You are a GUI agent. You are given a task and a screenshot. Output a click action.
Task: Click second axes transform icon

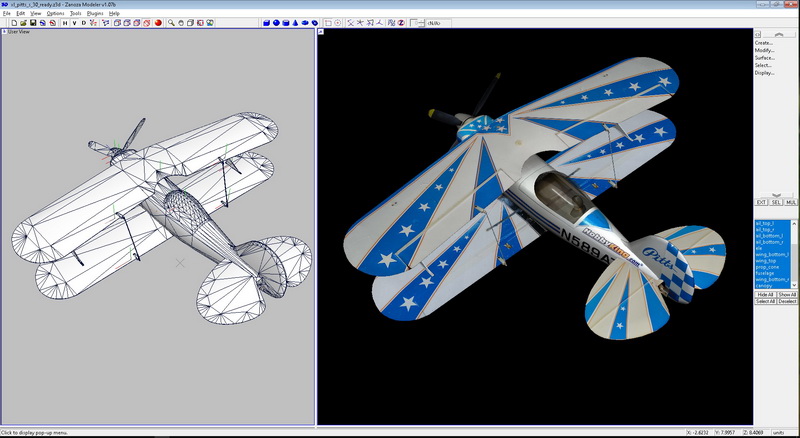tap(360, 23)
